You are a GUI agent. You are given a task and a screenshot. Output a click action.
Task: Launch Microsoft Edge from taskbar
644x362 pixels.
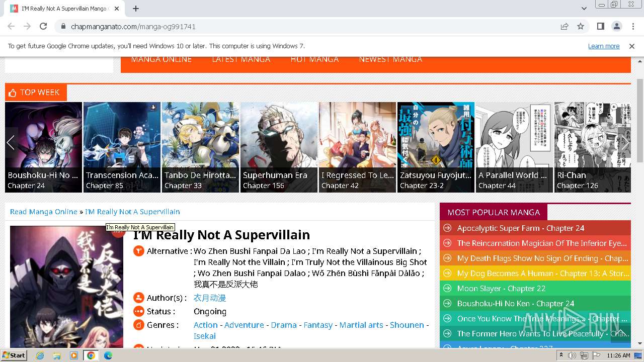pos(108,355)
